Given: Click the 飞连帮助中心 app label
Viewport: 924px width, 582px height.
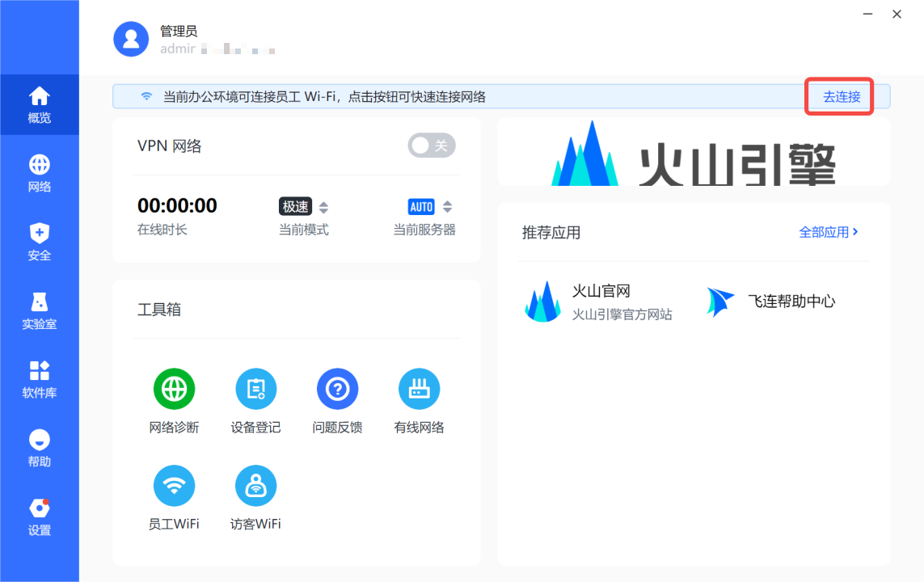Looking at the screenshot, I should click(x=791, y=301).
